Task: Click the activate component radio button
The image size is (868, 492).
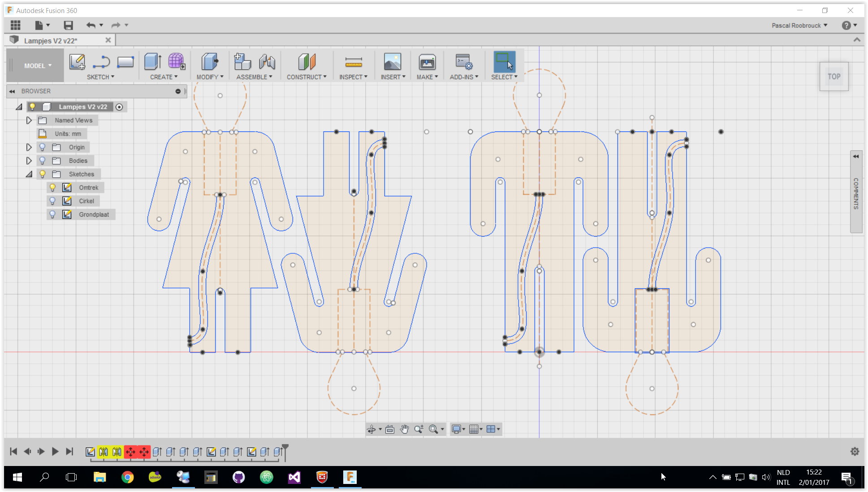Action: 119,107
